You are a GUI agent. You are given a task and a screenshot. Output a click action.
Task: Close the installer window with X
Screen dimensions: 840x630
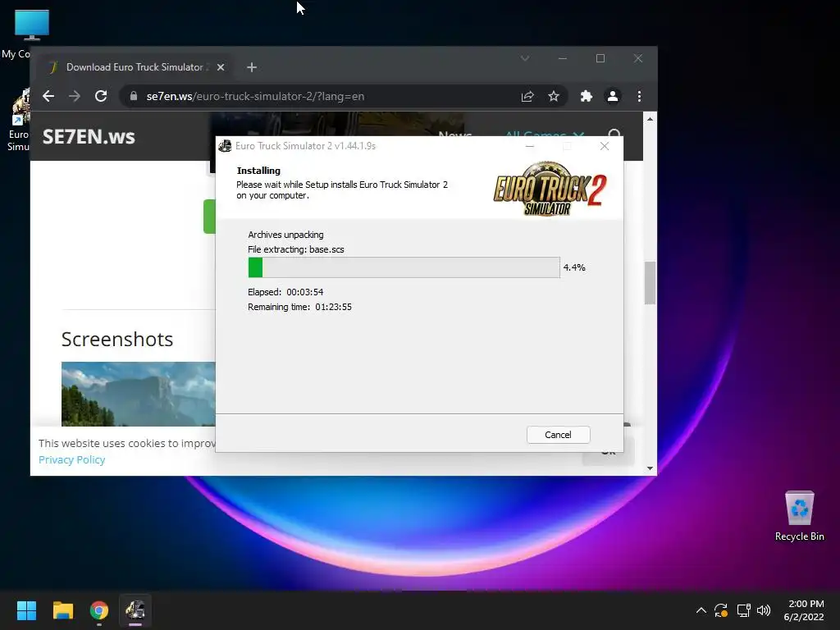pos(605,146)
